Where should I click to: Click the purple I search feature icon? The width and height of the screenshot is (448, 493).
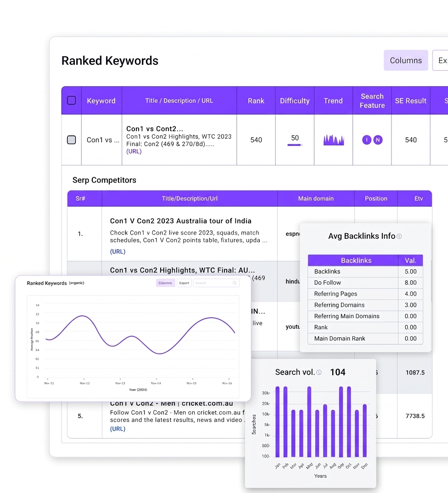click(367, 140)
